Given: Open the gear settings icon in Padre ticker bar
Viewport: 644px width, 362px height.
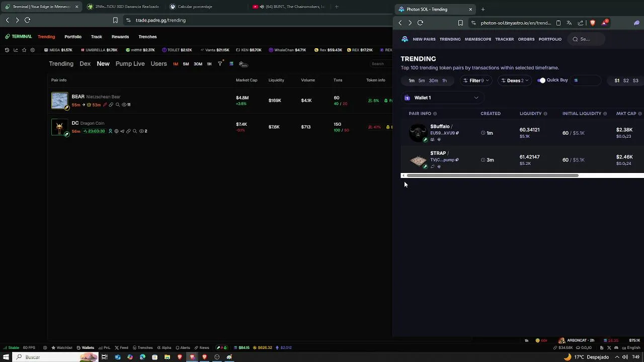Looking at the screenshot, I should (33, 50).
